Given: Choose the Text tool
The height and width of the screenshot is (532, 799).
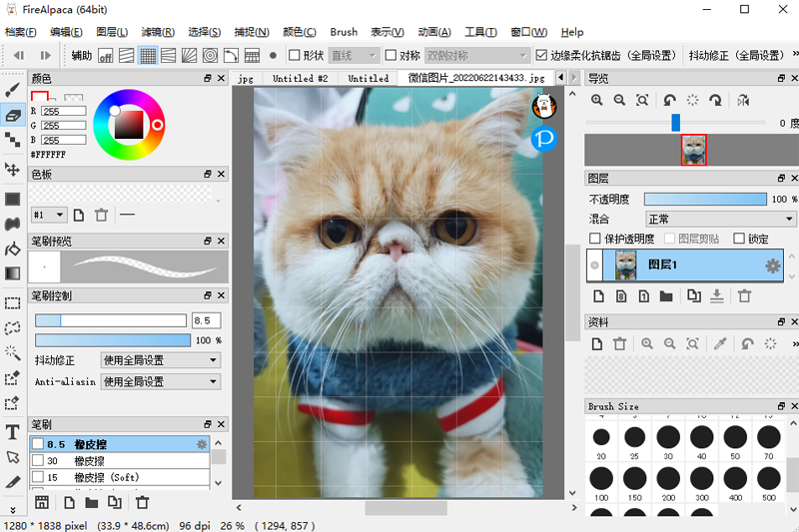Looking at the screenshot, I should [13, 431].
